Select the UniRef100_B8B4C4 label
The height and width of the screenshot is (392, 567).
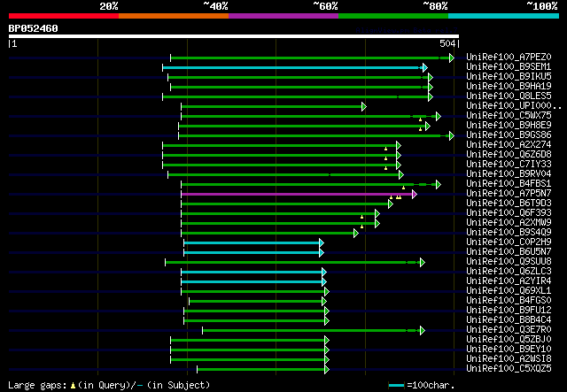pyautogui.click(x=509, y=320)
